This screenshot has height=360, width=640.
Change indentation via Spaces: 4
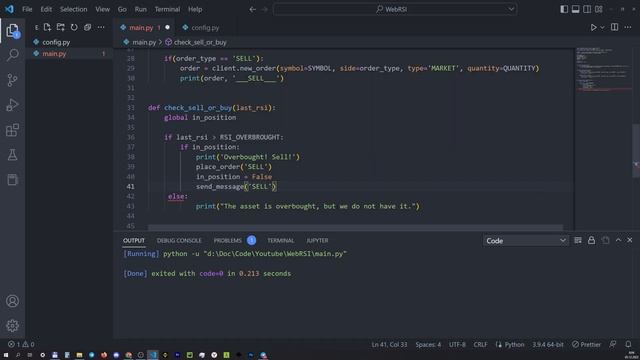[428, 344]
